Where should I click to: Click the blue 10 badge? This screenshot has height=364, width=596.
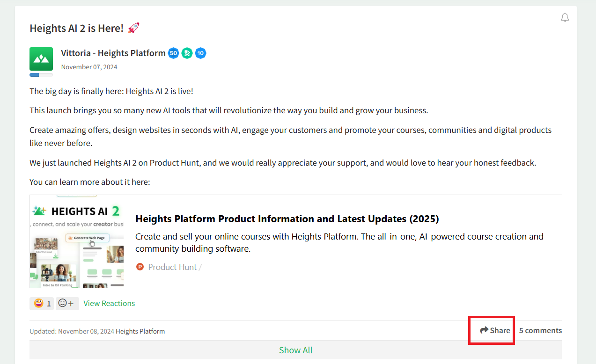click(200, 53)
